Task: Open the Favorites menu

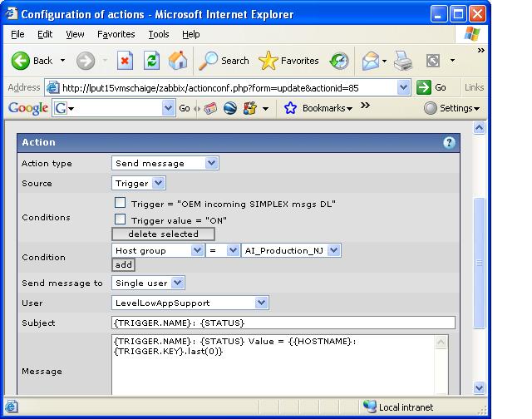Action: pyautogui.click(x=116, y=34)
